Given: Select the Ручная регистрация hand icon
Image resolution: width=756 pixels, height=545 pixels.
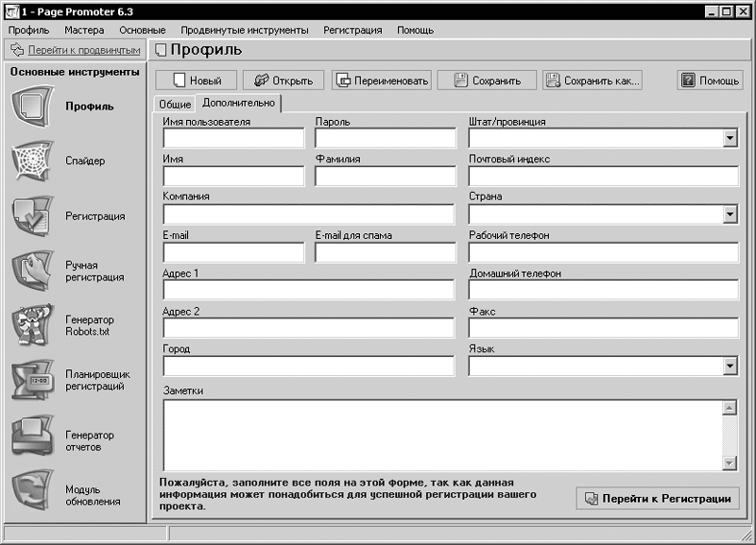Looking at the screenshot, I should pyautogui.click(x=33, y=270).
